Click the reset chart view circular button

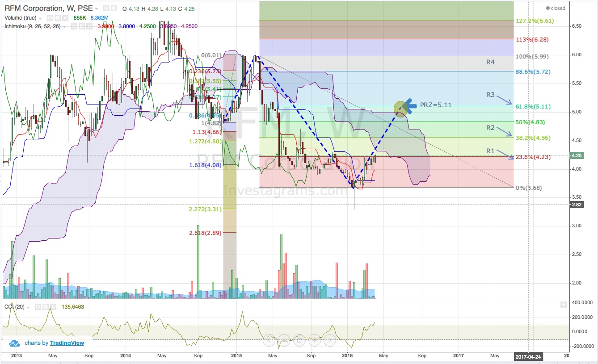coord(299,340)
